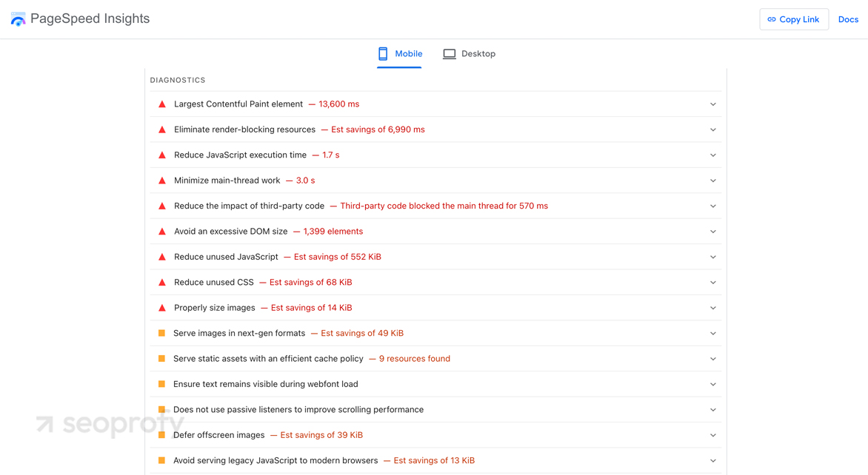Click the mobile phone icon in the tab bar

tap(382, 53)
